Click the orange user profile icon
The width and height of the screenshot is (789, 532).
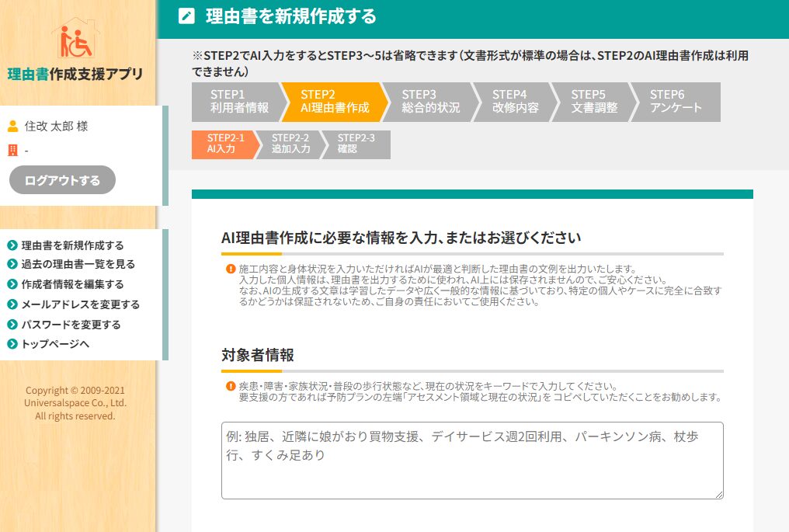pyautogui.click(x=12, y=126)
